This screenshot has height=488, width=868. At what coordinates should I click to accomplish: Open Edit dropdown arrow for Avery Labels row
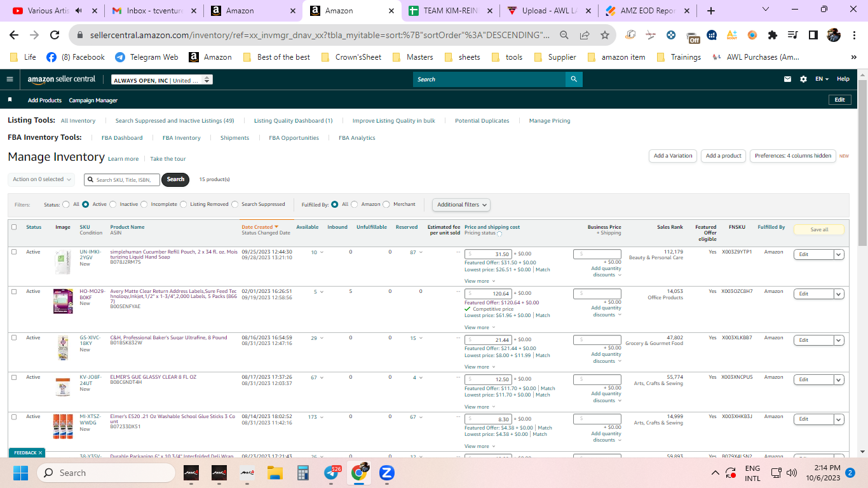point(839,294)
